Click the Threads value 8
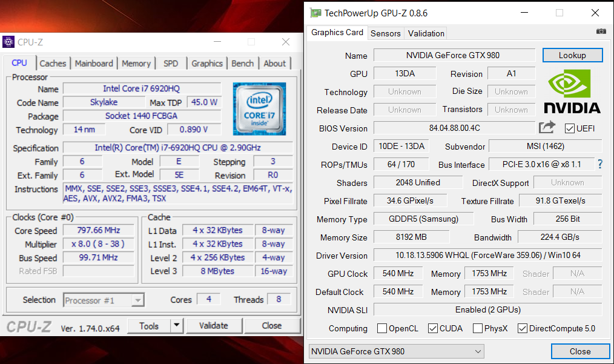 (279, 299)
